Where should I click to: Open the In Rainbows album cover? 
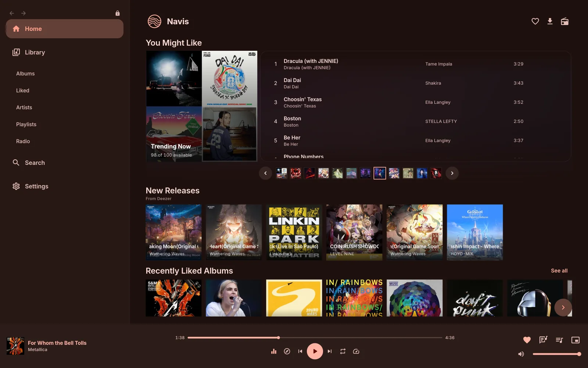(x=354, y=298)
